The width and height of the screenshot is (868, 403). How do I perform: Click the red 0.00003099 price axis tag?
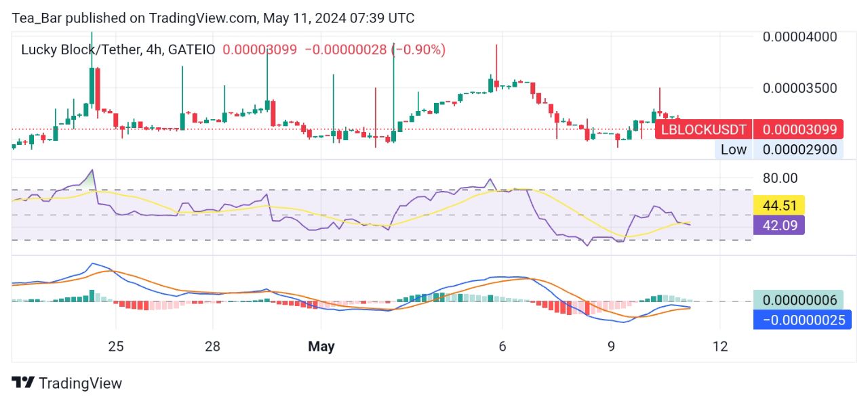coord(799,129)
